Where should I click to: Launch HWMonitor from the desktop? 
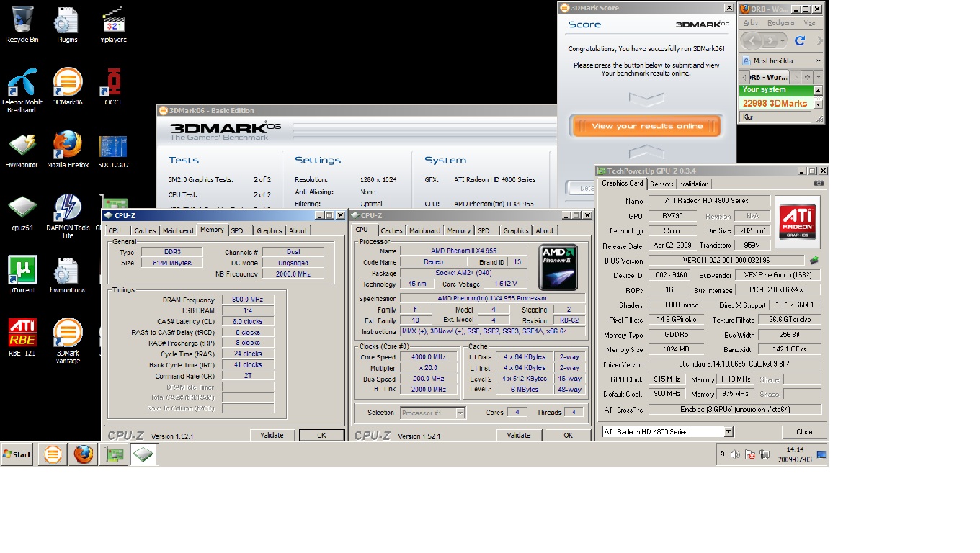22,150
